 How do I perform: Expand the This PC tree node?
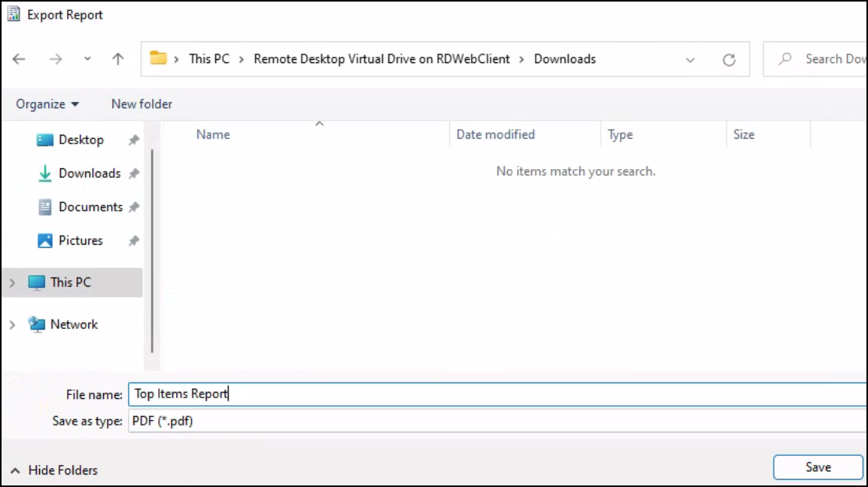click(x=12, y=283)
